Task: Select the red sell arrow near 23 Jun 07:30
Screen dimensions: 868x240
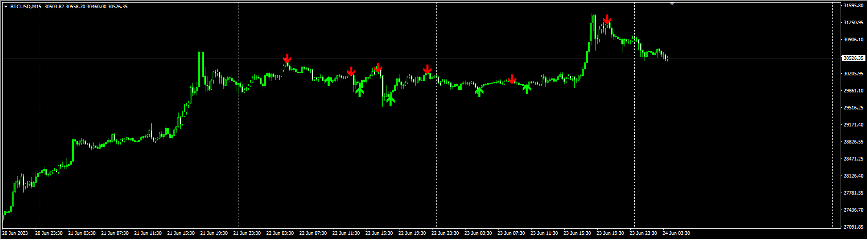Action: click(x=512, y=79)
